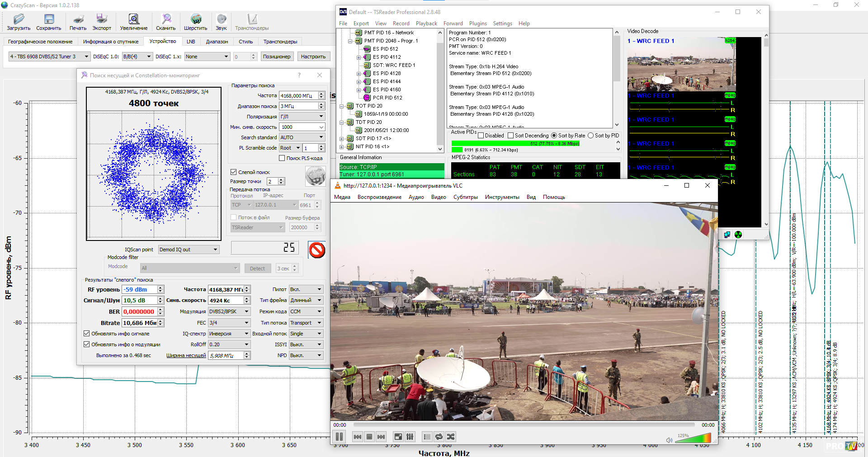Screen dimensions: 868x457
Task: Enable the Поиск PLS-кода checkbox
Action: point(282,158)
